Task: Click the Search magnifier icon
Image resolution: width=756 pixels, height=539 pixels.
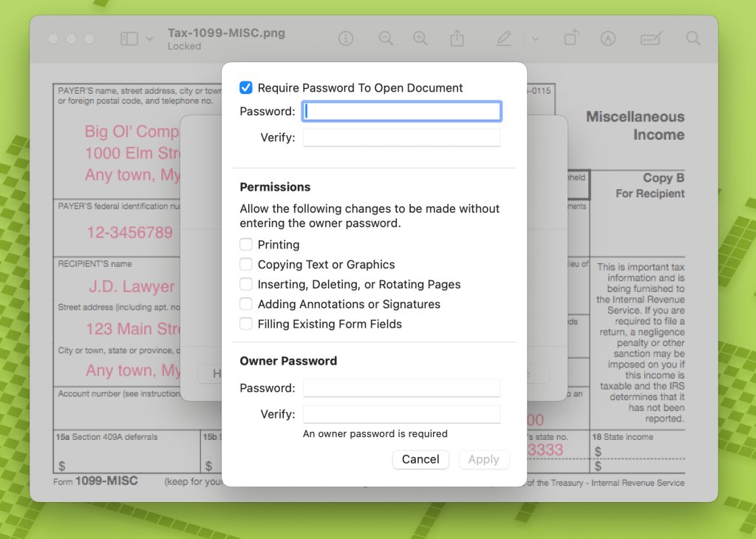Action: click(x=692, y=38)
